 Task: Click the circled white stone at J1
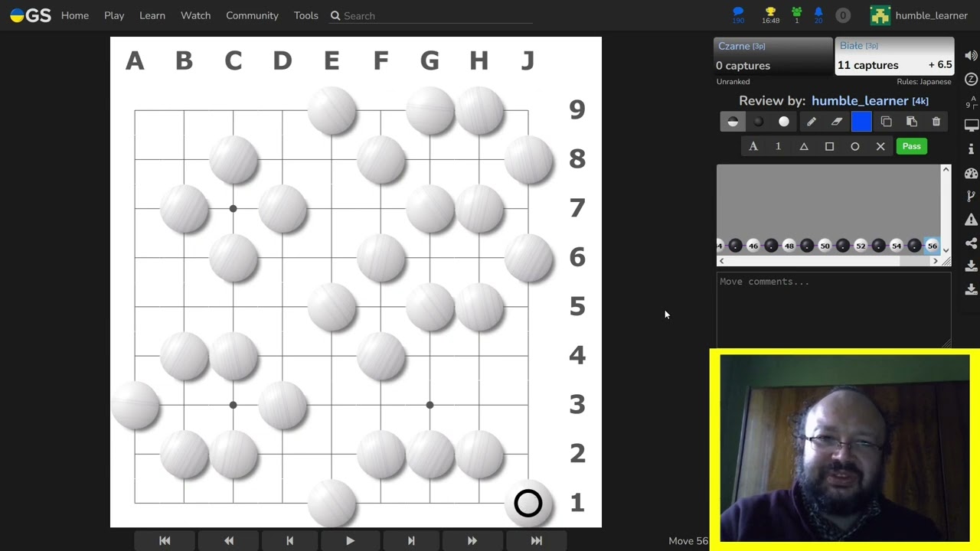(528, 503)
